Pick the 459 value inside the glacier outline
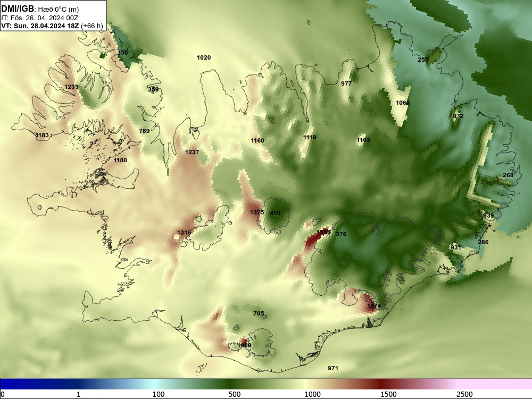 click(x=275, y=213)
